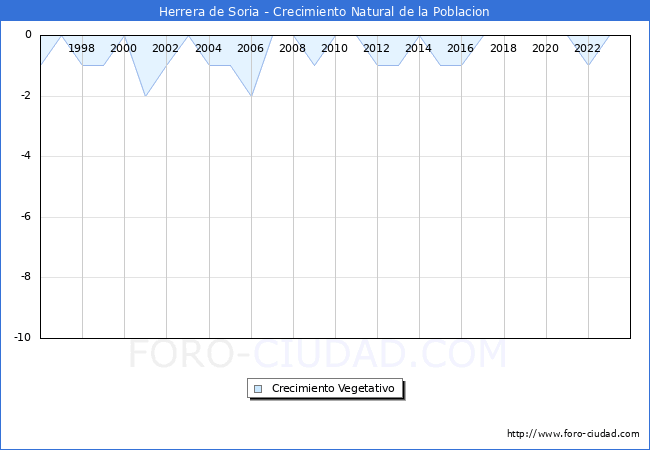Click the -8 y-axis value

coord(26,276)
